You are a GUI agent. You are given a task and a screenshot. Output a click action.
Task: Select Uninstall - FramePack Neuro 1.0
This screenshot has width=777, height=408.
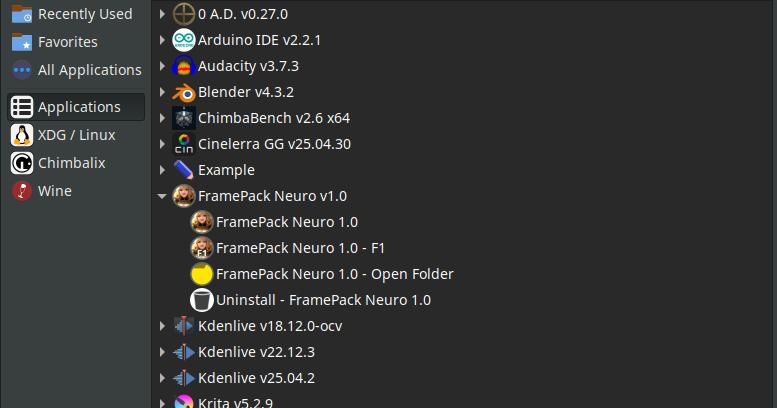(324, 300)
